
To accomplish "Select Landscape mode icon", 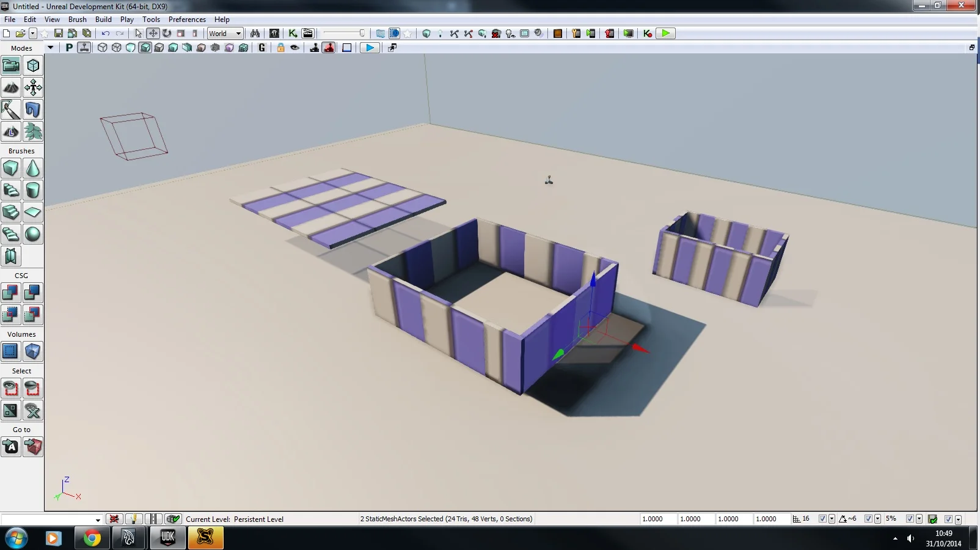I will pos(11,131).
